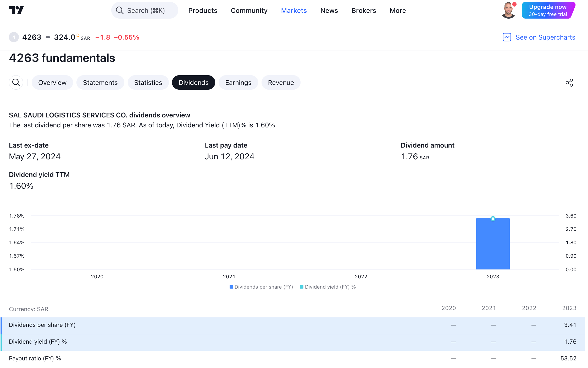Click the share icon
The width and height of the screenshot is (588, 368).
(x=569, y=83)
